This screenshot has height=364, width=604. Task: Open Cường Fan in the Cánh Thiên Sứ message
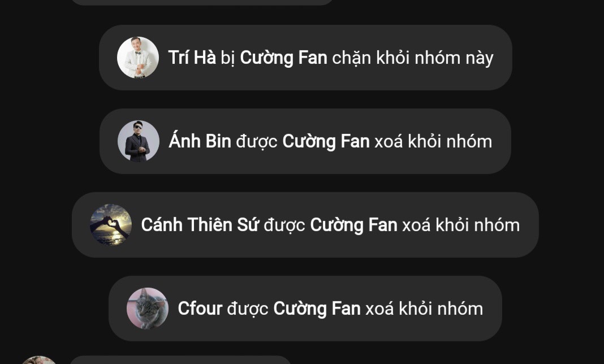(x=353, y=225)
